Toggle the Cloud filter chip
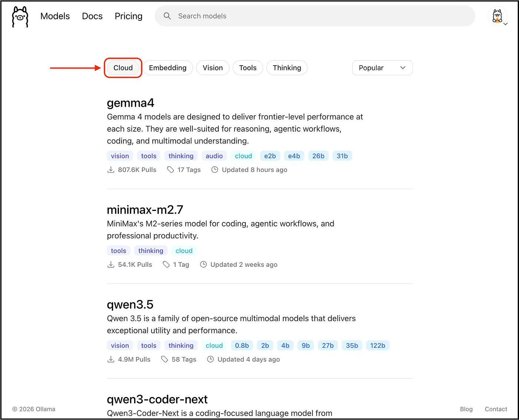Viewport: 519px width, 420px height. [123, 68]
